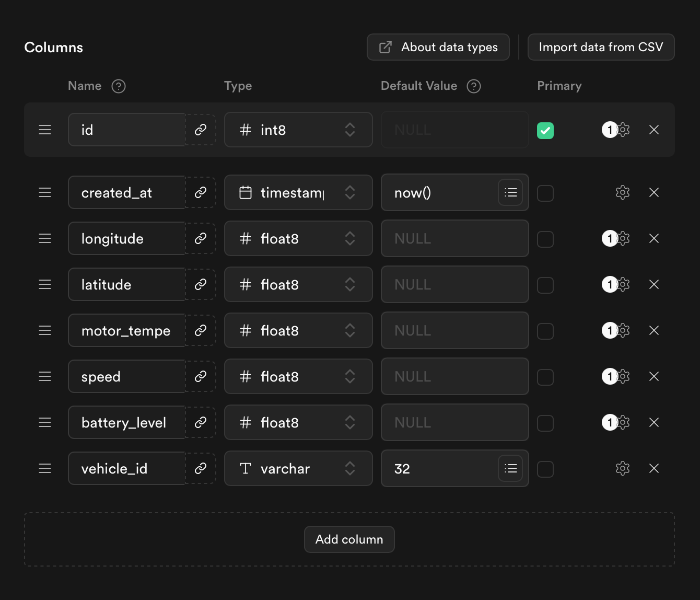
Task: Mark created_at as primary key
Action: [x=545, y=193]
